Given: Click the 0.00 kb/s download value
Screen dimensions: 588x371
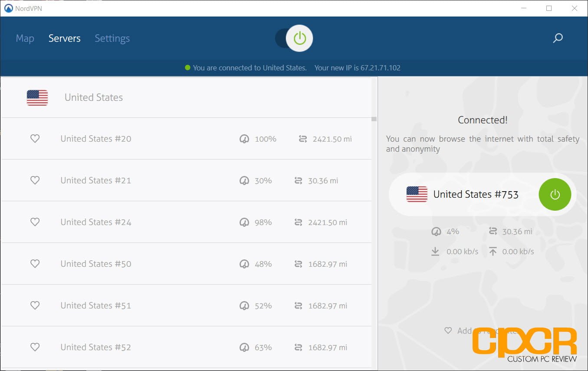Looking at the screenshot, I should 463,252.
